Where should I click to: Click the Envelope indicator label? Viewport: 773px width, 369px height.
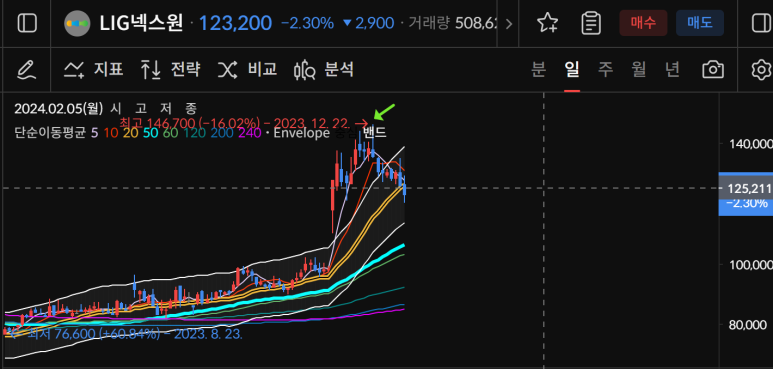click(301, 133)
